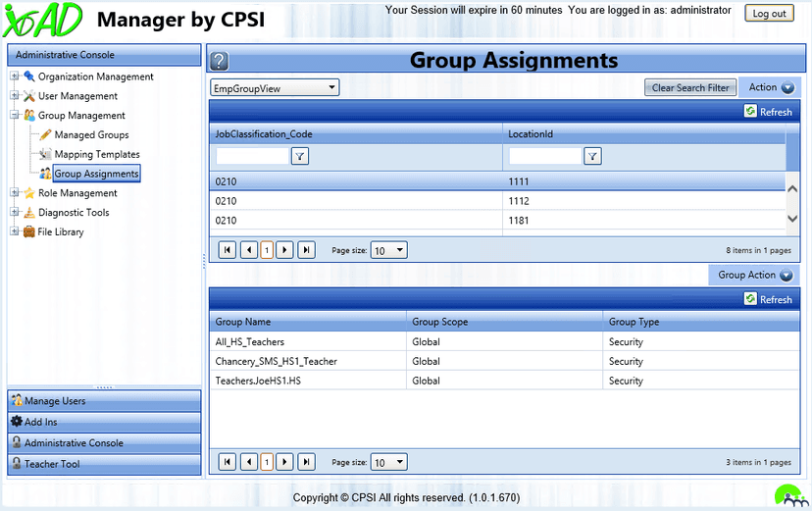Sort by JobClassification_Code column header
Screen dimensions: 812x511
[x=264, y=133]
